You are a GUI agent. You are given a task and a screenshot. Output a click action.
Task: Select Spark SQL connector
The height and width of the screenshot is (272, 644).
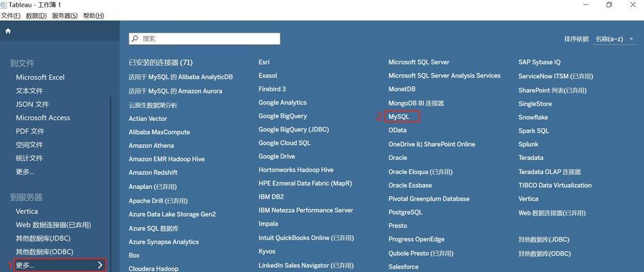coord(534,131)
